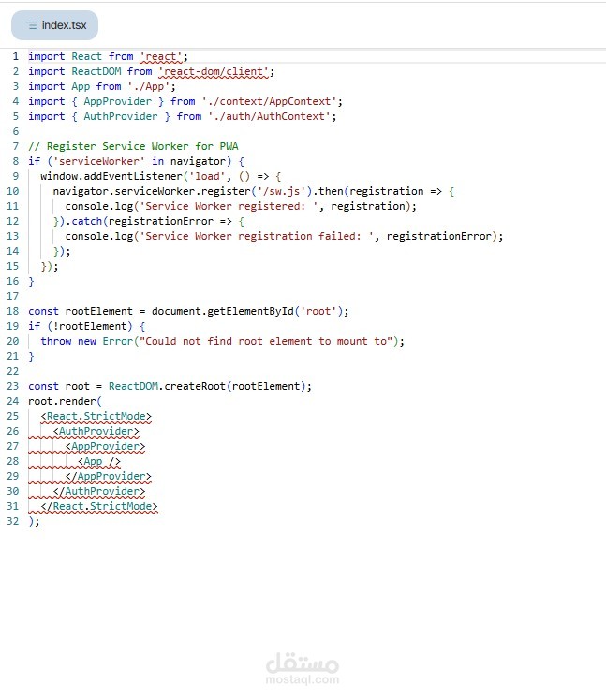Click './auth/AuthContext' path on line 5
Screen dimensions: 606x700
(269, 116)
